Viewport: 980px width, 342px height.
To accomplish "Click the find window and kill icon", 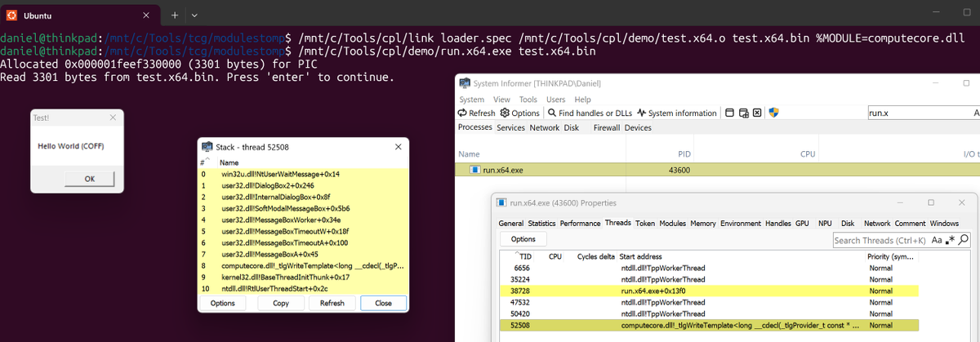I will click(x=757, y=113).
